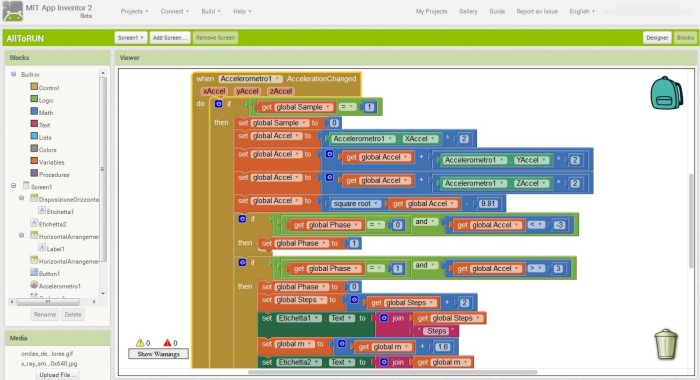Open the Gallery link

[468, 12]
